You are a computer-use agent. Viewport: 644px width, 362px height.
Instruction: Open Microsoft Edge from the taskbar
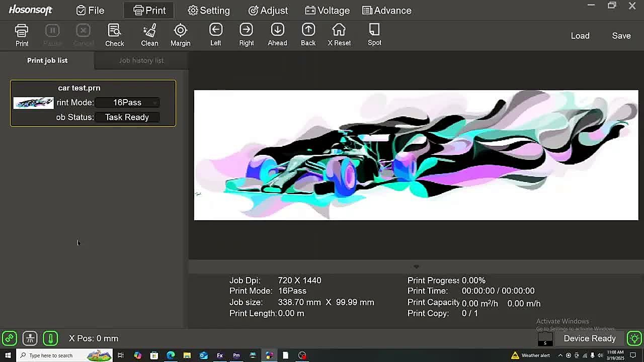(171, 355)
